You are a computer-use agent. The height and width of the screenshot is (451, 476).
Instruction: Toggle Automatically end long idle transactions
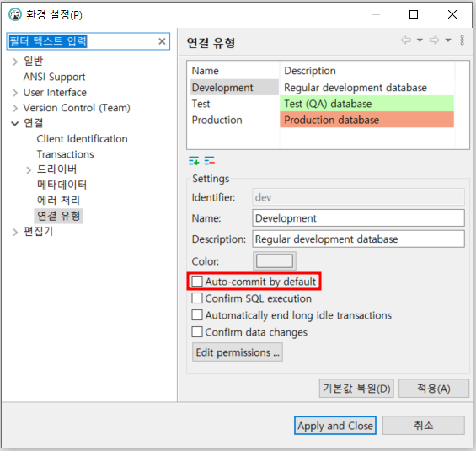(x=197, y=315)
